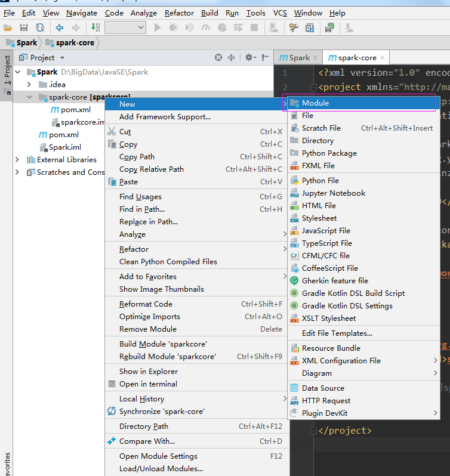Viewport: 450px width, 476px height.
Task: Open Settings via the wrench icon
Action: (294, 27)
